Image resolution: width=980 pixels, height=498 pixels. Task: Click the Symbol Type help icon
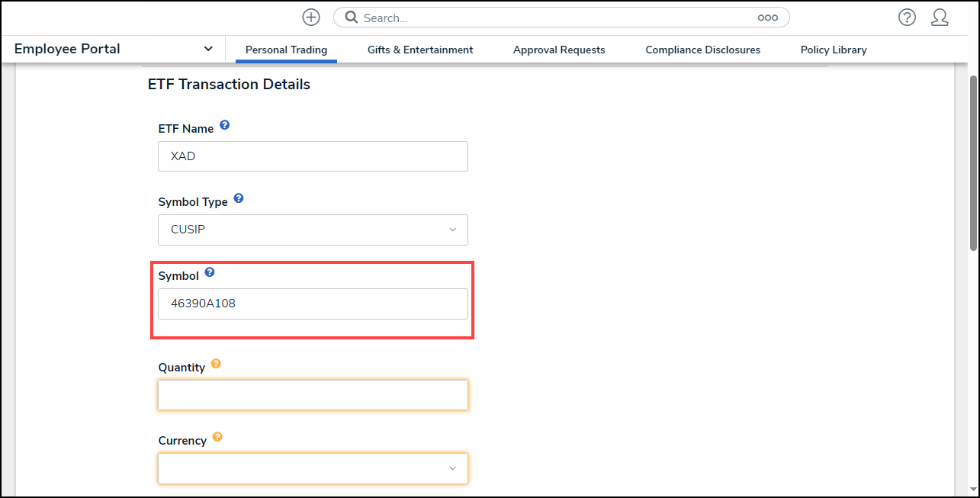coord(239,198)
